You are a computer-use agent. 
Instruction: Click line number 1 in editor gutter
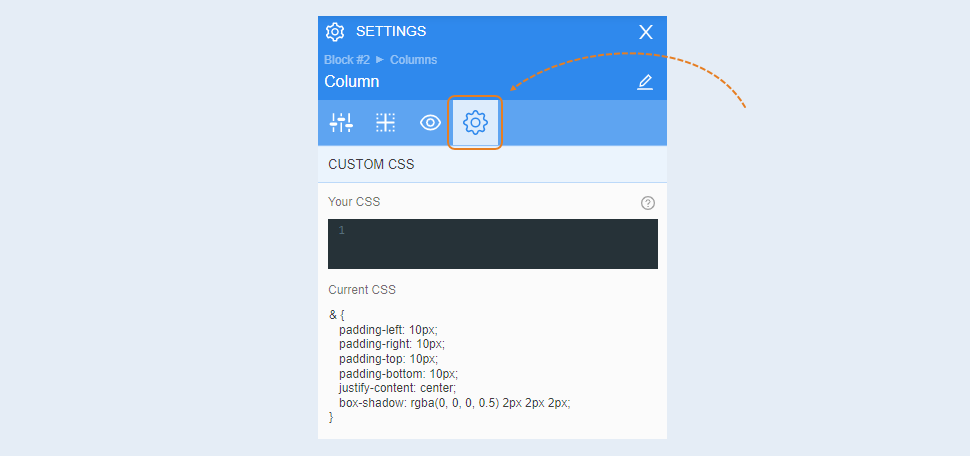pos(341,230)
